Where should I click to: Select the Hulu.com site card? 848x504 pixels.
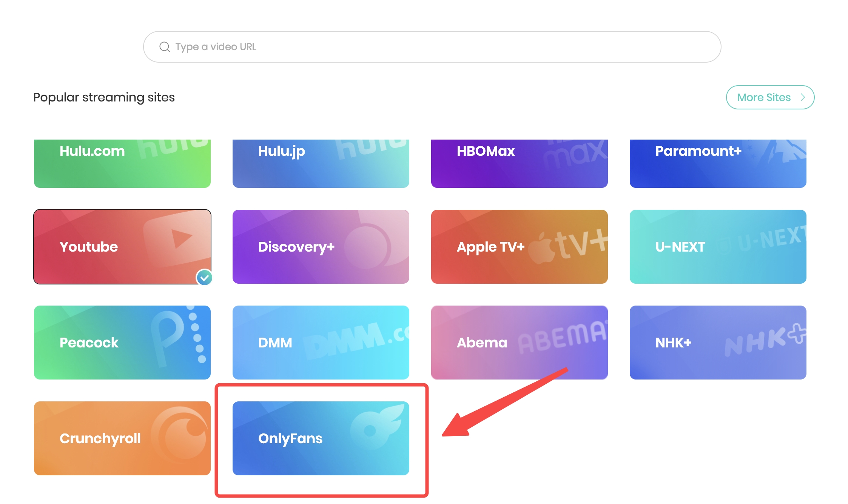[122, 163]
